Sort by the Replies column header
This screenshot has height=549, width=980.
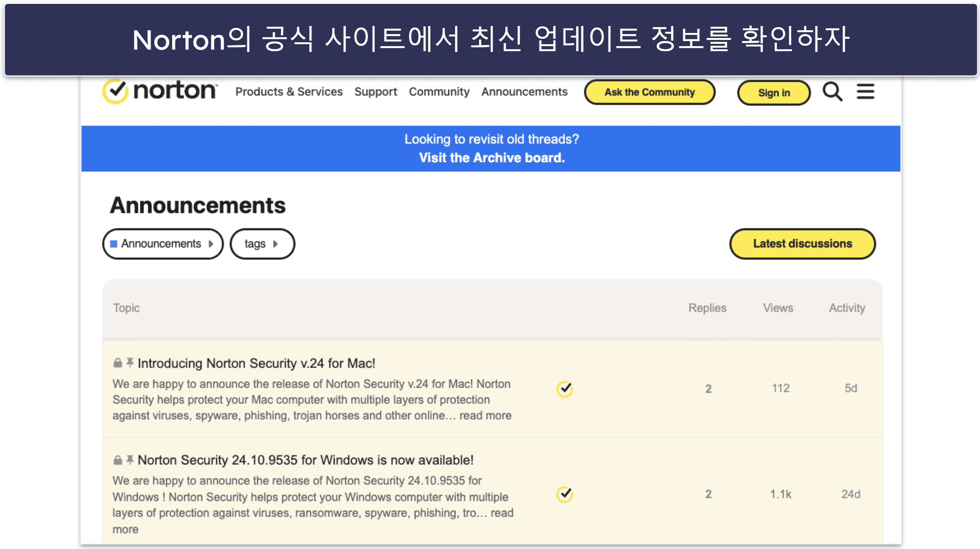707,308
